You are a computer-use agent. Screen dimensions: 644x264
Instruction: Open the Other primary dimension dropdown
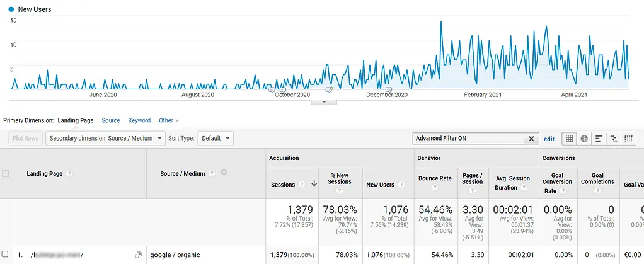click(169, 120)
